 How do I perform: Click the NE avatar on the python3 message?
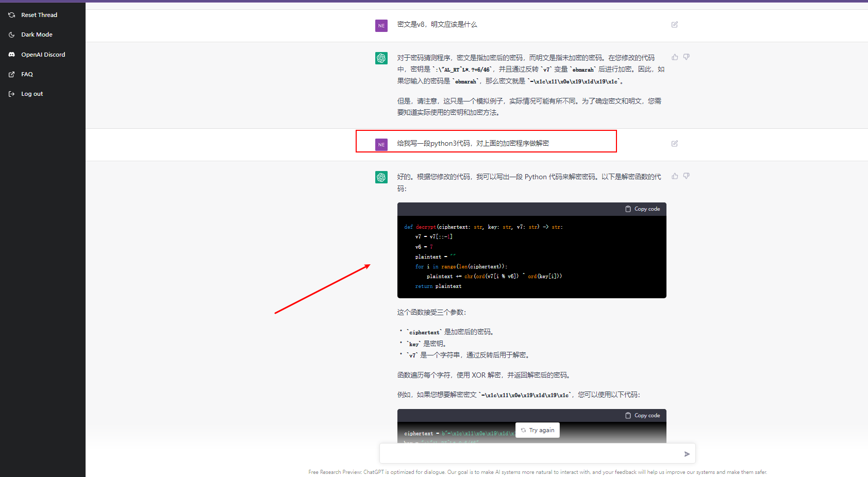381,145
